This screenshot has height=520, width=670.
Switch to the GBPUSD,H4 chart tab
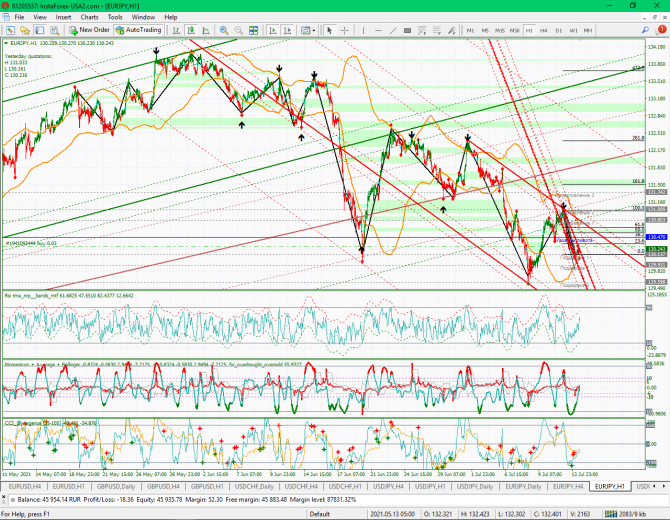click(x=163, y=486)
